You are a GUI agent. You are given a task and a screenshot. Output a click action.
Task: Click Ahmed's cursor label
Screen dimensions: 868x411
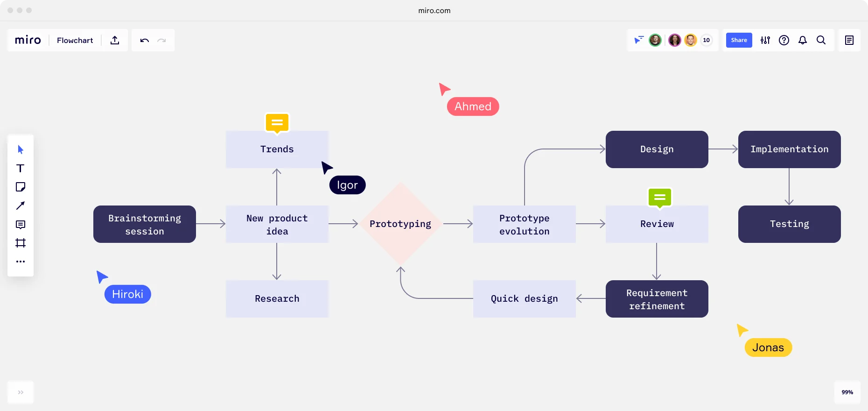pyautogui.click(x=473, y=106)
